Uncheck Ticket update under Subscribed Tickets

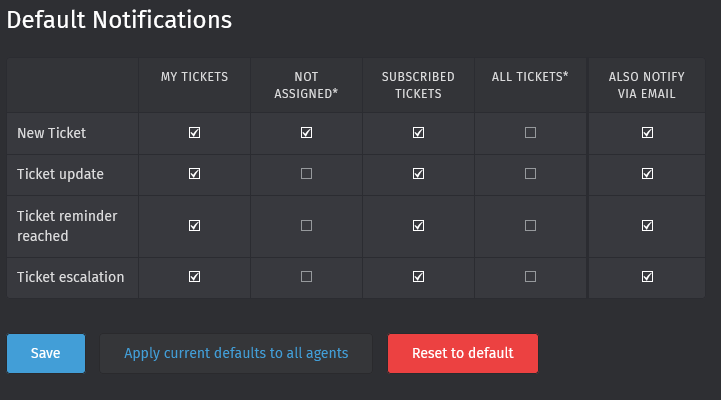pos(418,173)
